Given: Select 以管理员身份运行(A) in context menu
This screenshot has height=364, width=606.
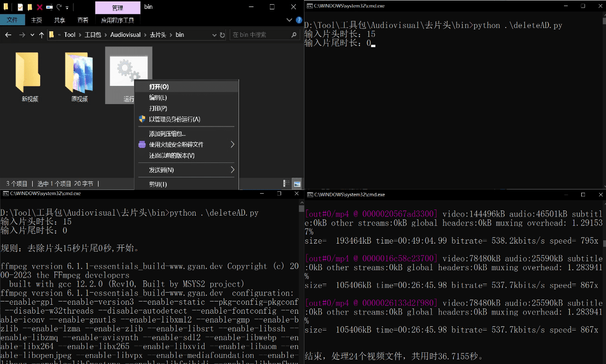Looking at the screenshot, I should pyautogui.click(x=174, y=119).
